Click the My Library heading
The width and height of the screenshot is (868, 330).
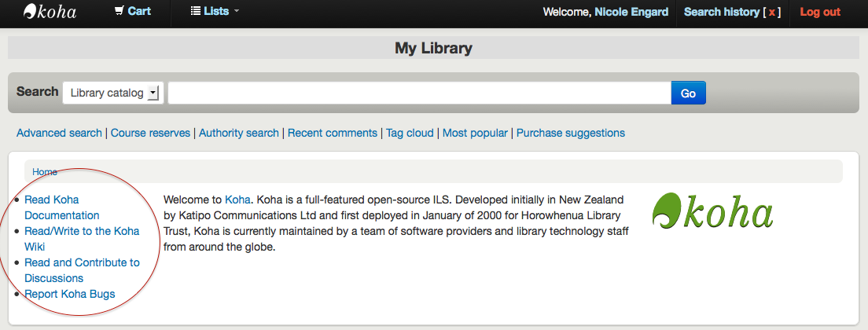click(433, 48)
